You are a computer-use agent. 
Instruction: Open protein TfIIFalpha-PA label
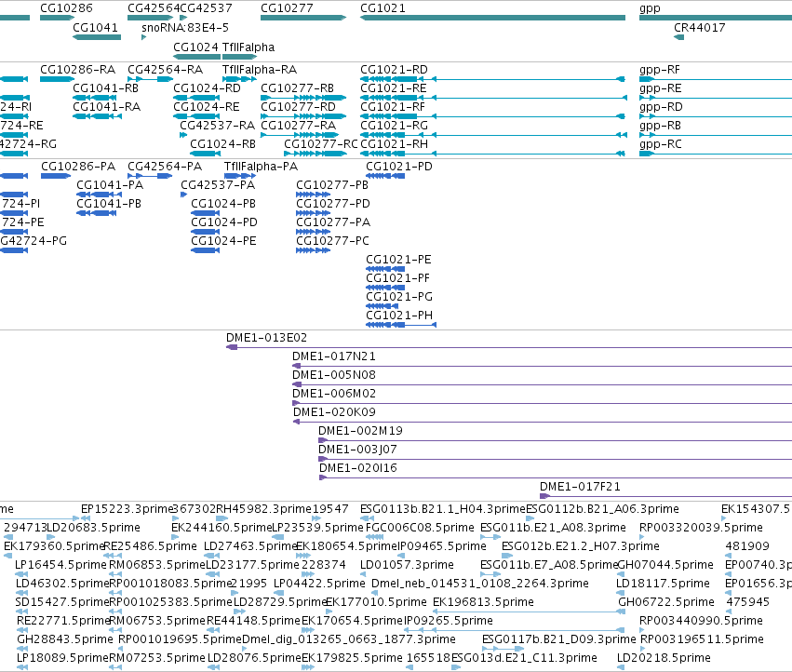tap(261, 167)
